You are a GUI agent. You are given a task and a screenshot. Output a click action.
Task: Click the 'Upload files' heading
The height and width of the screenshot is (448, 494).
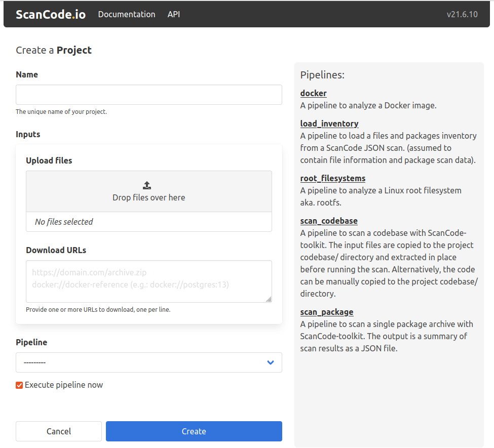tap(49, 160)
